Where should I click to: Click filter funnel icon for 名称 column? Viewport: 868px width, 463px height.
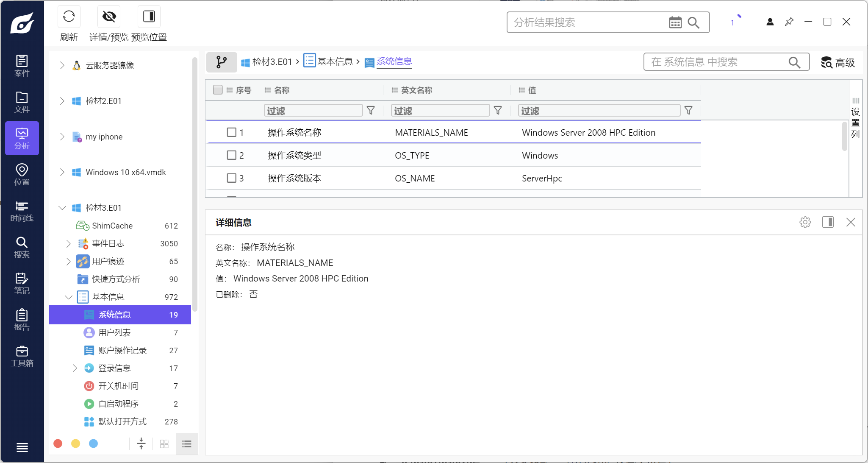(371, 111)
